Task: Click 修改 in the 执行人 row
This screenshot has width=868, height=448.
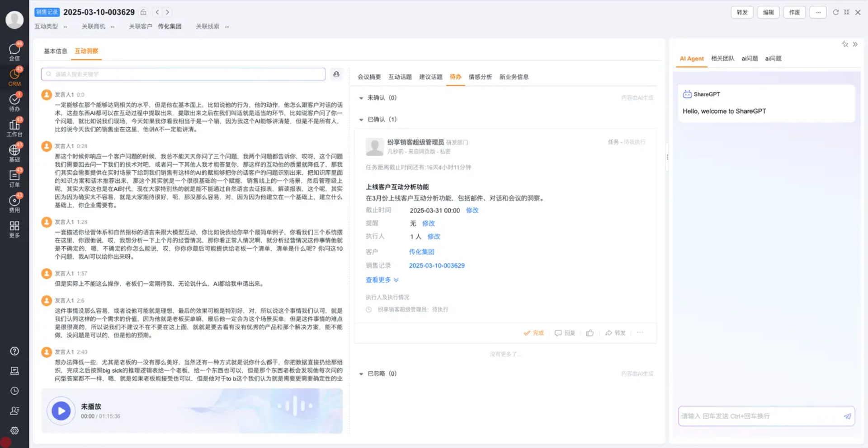Action: (x=434, y=237)
